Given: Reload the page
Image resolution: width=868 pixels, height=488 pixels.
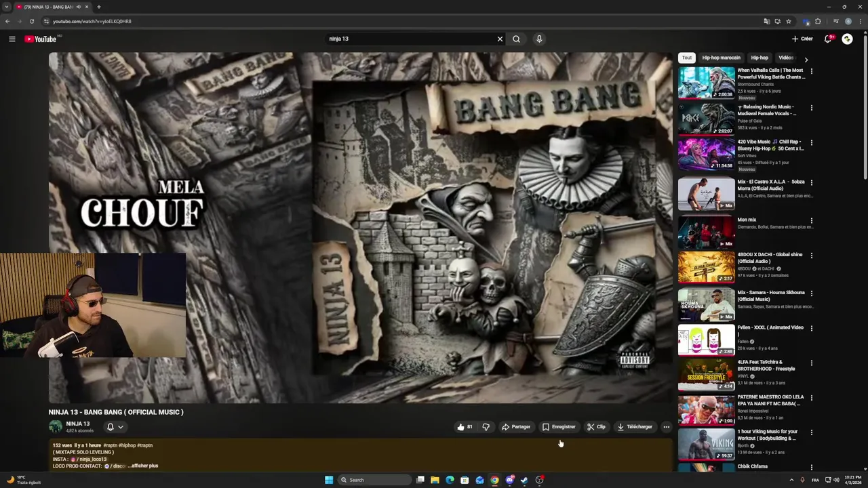Looking at the screenshot, I should (x=31, y=21).
